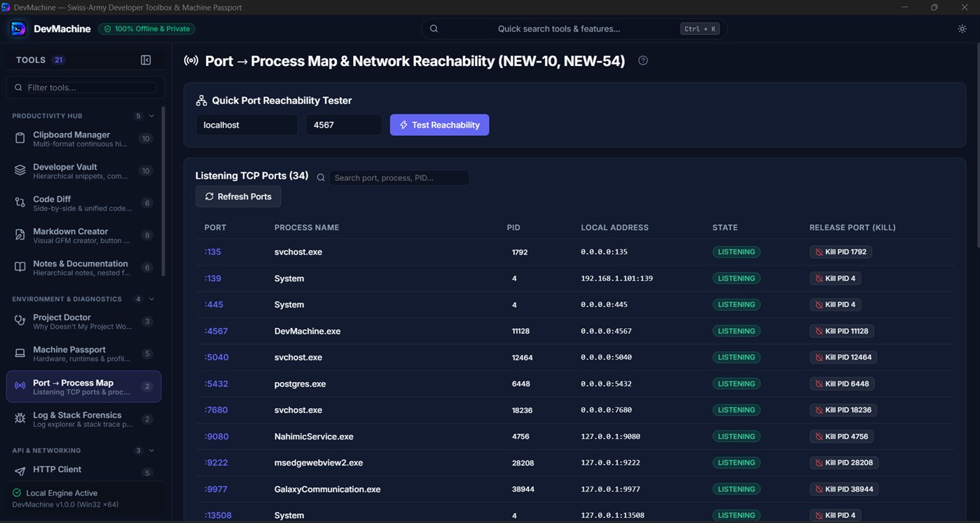
Task: Click the Notes & Documentation book icon
Action: 20,267
